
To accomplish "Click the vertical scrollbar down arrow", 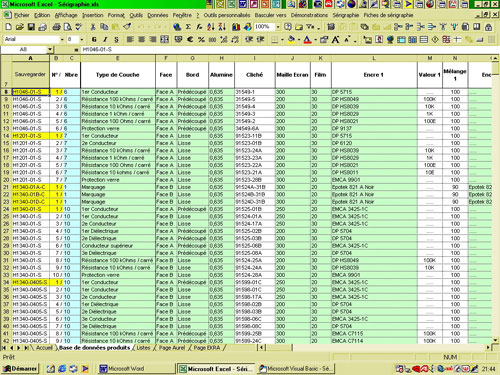I will 496,340.
